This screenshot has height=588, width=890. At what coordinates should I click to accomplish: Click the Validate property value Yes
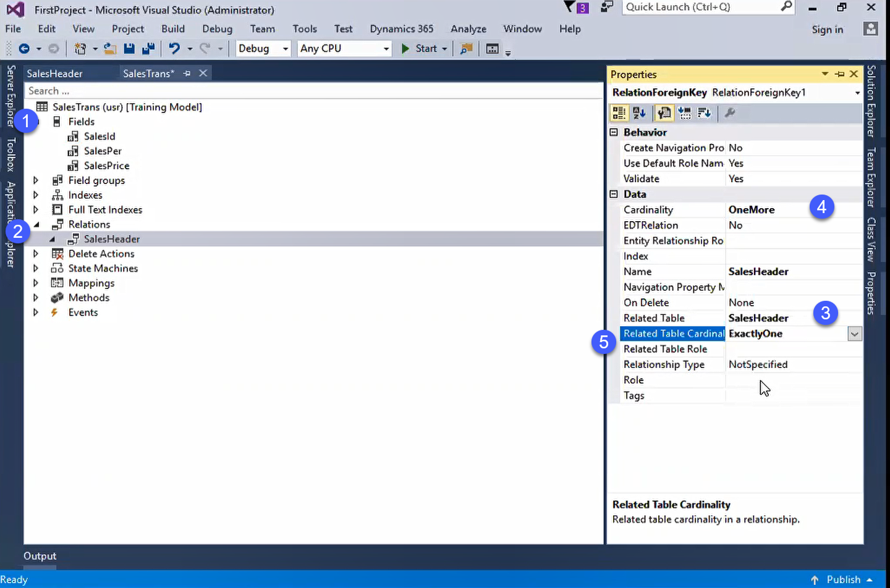click(x=735, y=178)
